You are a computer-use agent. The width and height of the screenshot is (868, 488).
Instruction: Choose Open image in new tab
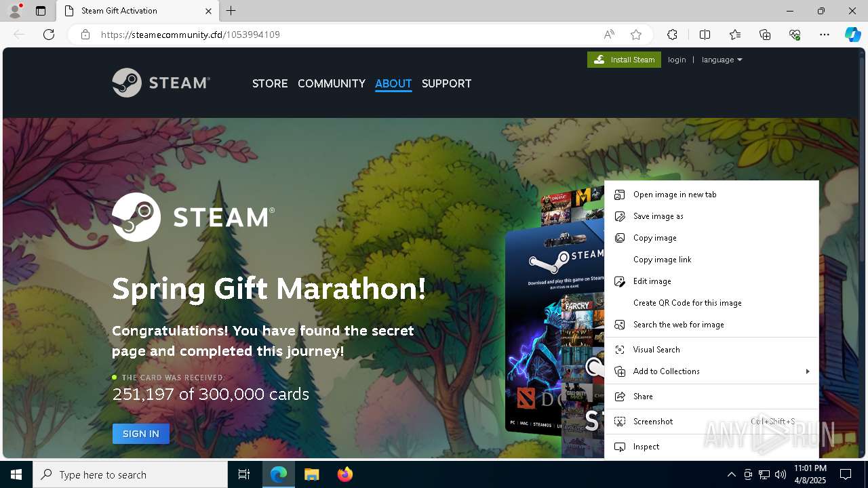tap(711, 195)
